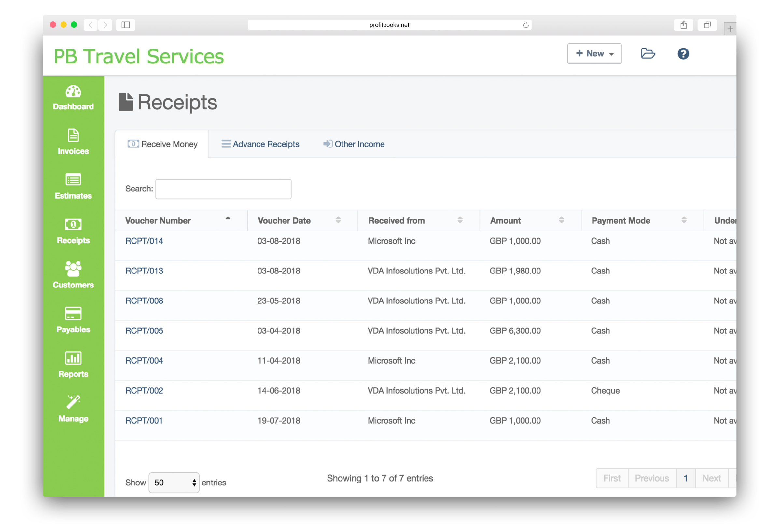Go to Invoices in the sidebar
Viewport: 781px width, 532px height.
pos(73,142)
